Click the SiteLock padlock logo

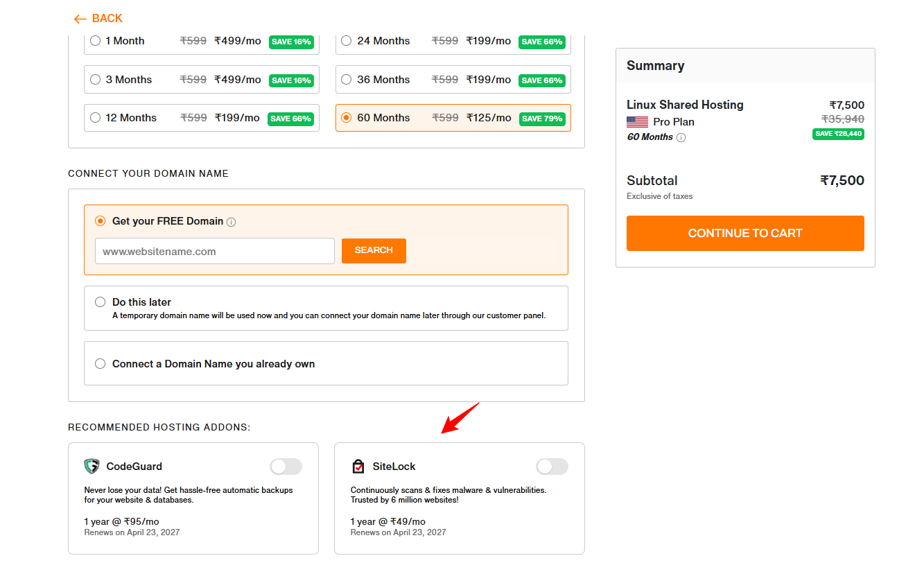pos(358,467)
